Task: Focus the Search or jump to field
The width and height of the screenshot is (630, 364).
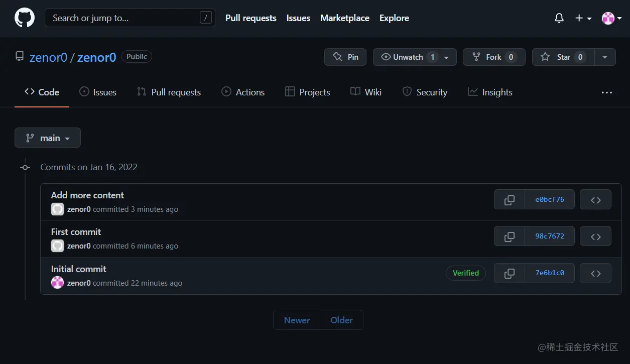Action: (130, 18)
